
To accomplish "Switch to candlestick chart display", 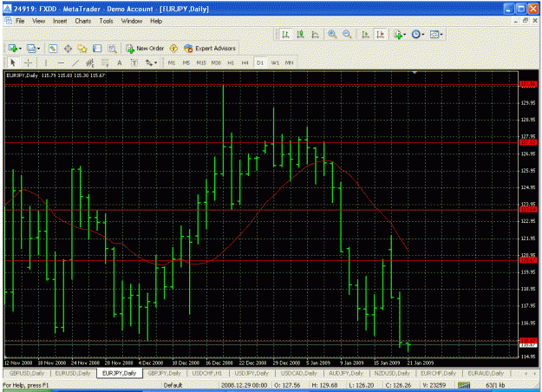I will 300,34.
